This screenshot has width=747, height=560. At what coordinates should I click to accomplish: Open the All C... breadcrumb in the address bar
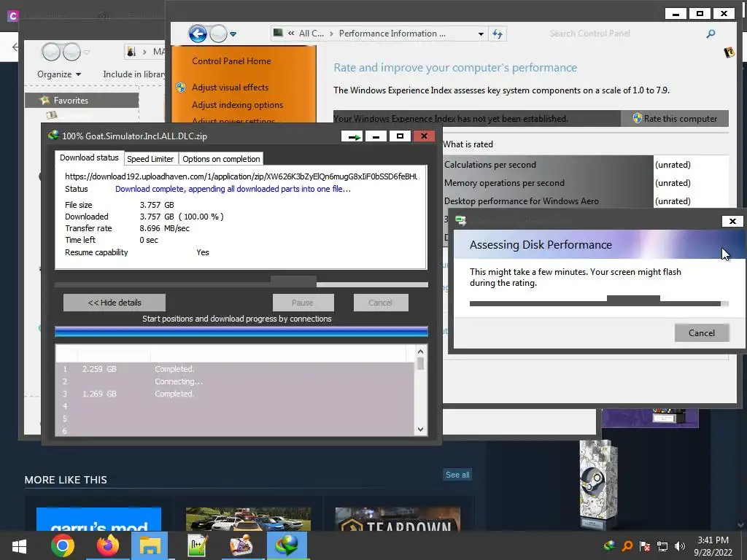pos(311,34)
